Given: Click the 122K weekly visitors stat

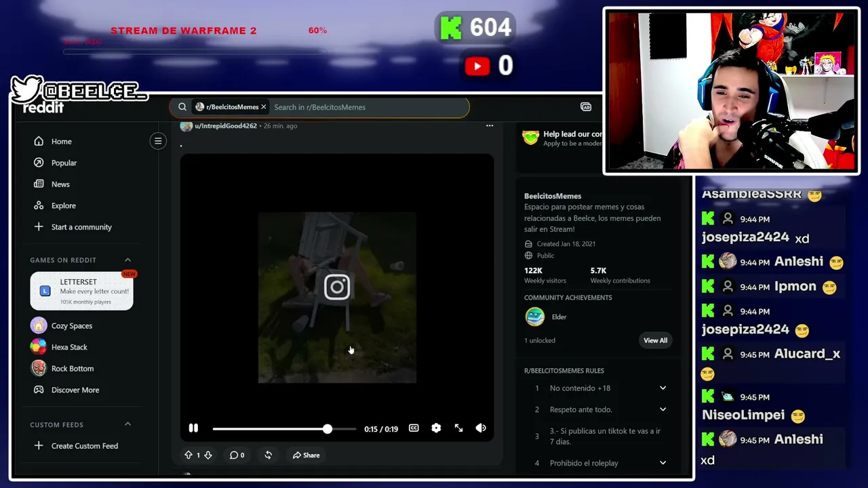Looking at the screenshot, I should (545, 275).
